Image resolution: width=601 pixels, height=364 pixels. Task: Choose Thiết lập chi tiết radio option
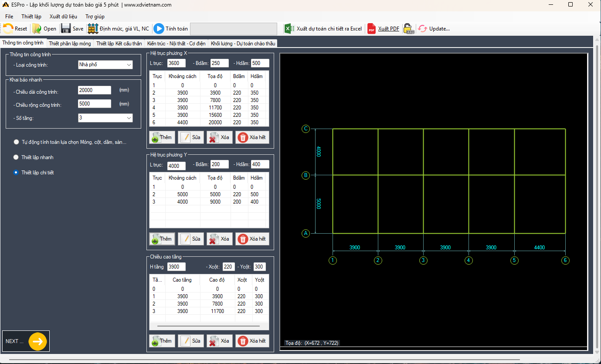(x=17, y=173)
